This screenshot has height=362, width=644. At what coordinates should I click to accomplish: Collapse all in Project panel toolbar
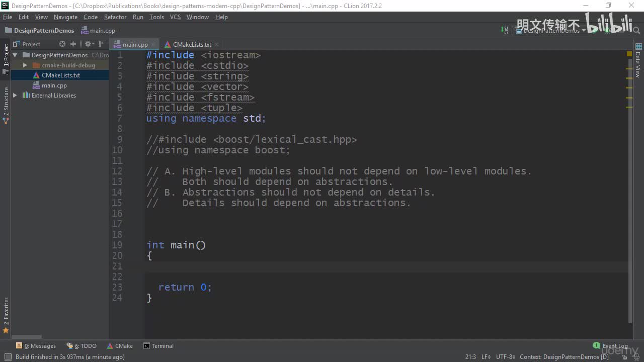click(x=73, y=44)
